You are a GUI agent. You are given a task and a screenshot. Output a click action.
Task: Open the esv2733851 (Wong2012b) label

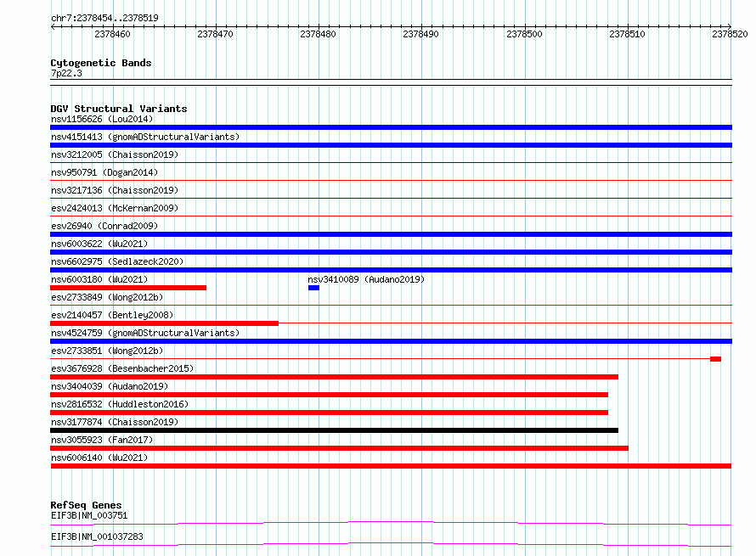click(x=107, y=351)
